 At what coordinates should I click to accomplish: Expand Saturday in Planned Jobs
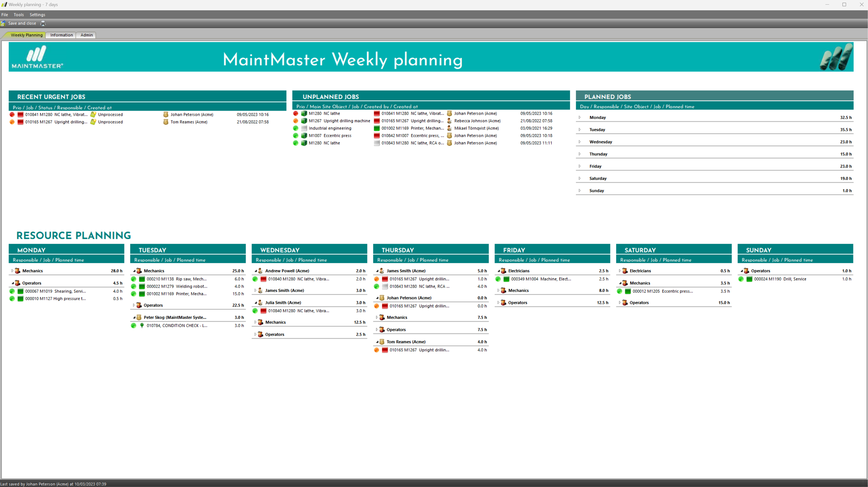pos(580,178)
